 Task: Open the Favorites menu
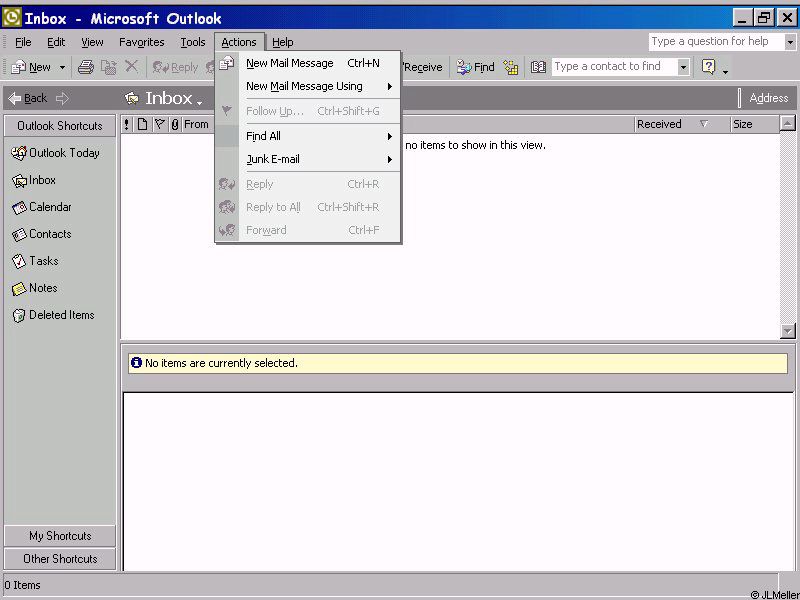pyautogui.click(x=141, y=42)
